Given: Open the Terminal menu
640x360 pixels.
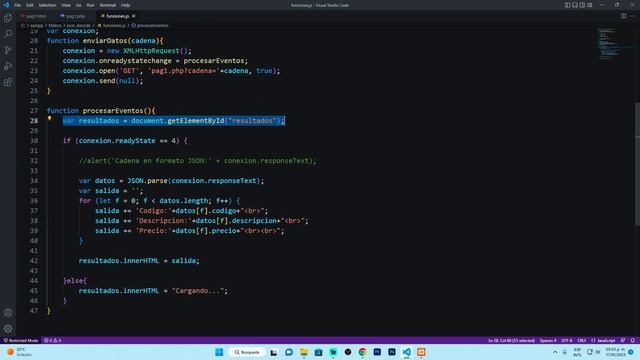Looking at the screenshot, I should pyautogui.click(x=108, y=5).
